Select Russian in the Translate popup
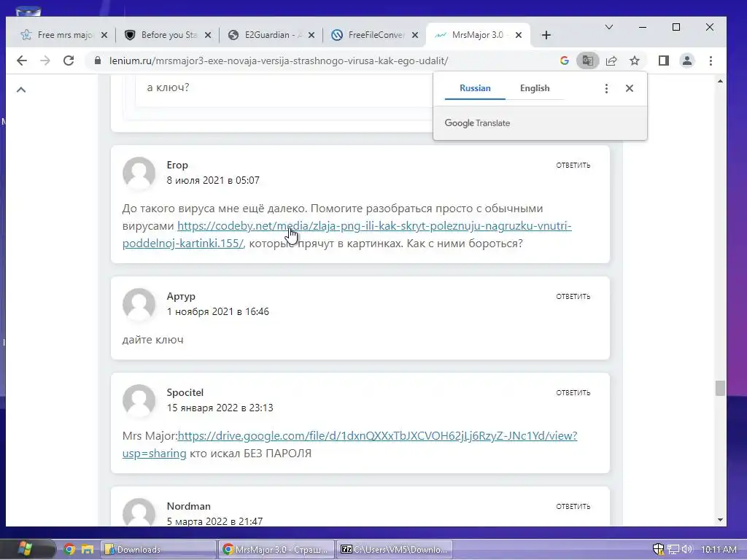The image size is (747, 560). tap(475, 88)
